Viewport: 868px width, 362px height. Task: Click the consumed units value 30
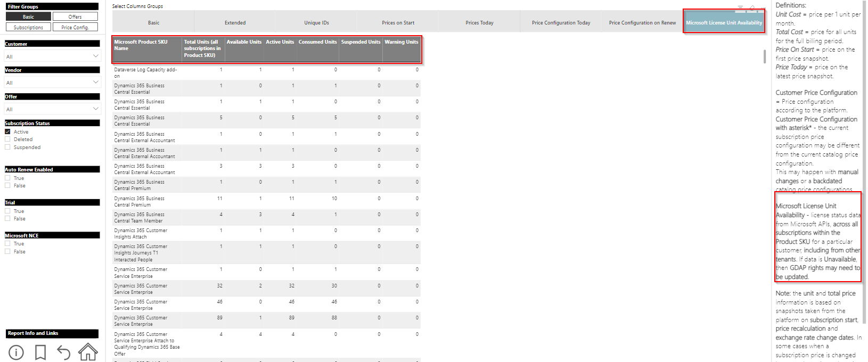pyautogui.click(x=334, y=286)
